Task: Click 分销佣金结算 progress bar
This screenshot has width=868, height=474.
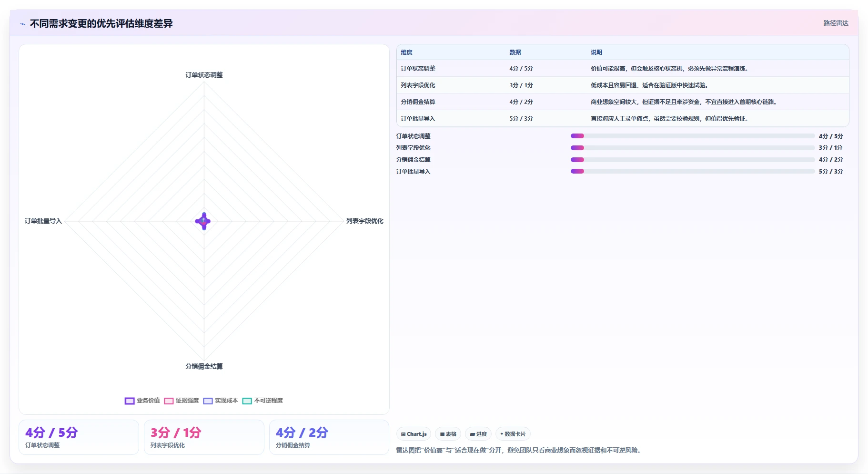Action: (x=693, y=160)
